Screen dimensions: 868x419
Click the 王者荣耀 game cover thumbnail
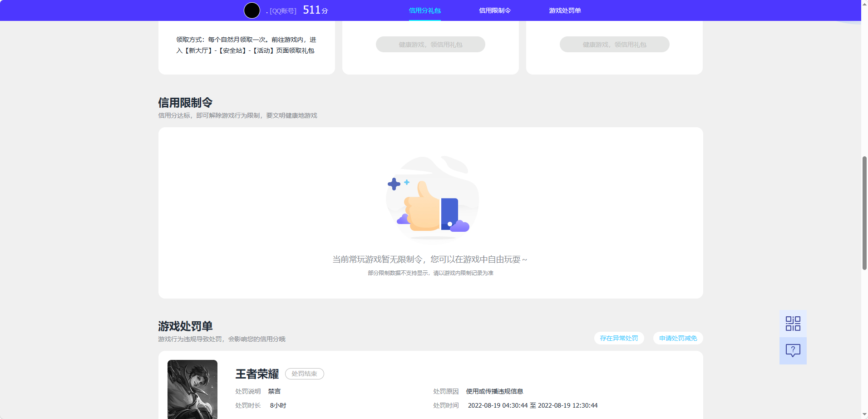(192, 389)
